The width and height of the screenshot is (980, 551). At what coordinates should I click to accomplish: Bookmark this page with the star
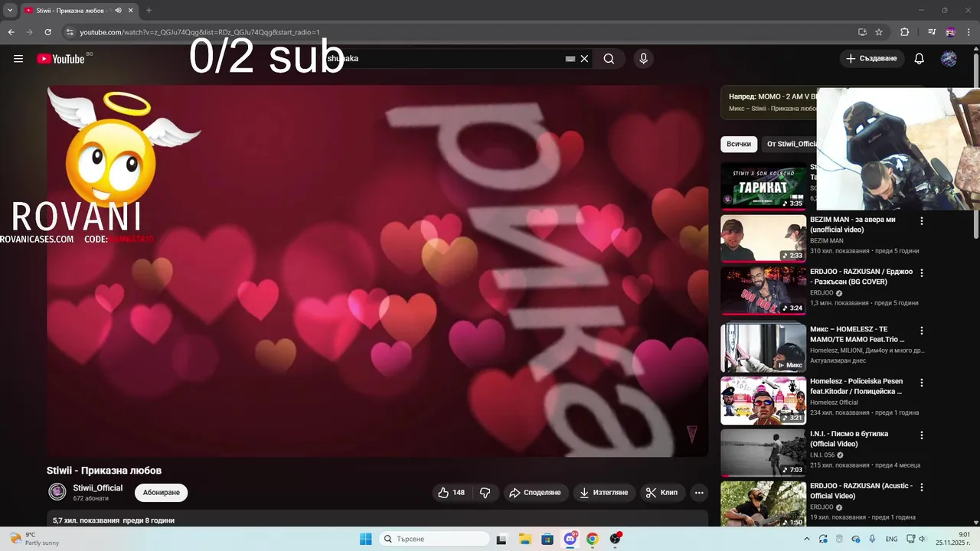pyautogui.click(x=879, y=32)
